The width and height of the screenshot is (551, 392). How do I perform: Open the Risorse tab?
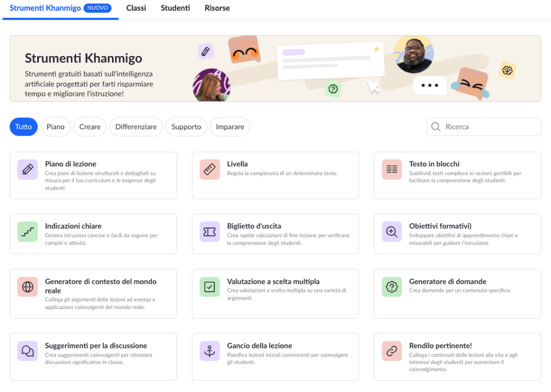(x=217, y=8)
